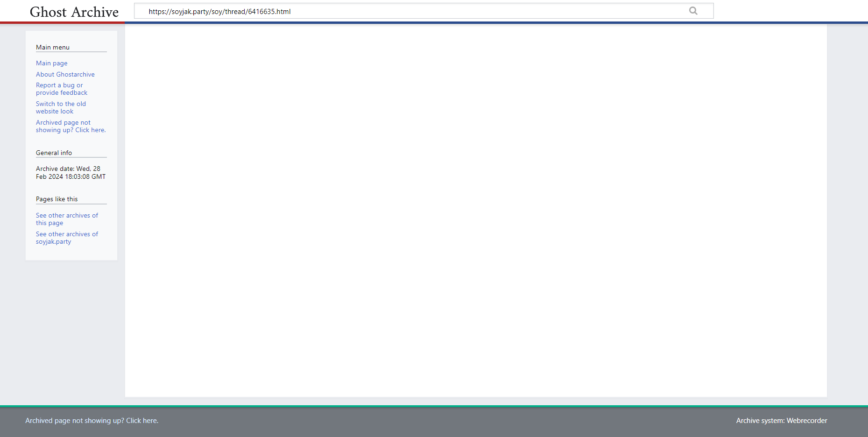Click the Pages like this heading
The image size is (868, 437).
57,199
